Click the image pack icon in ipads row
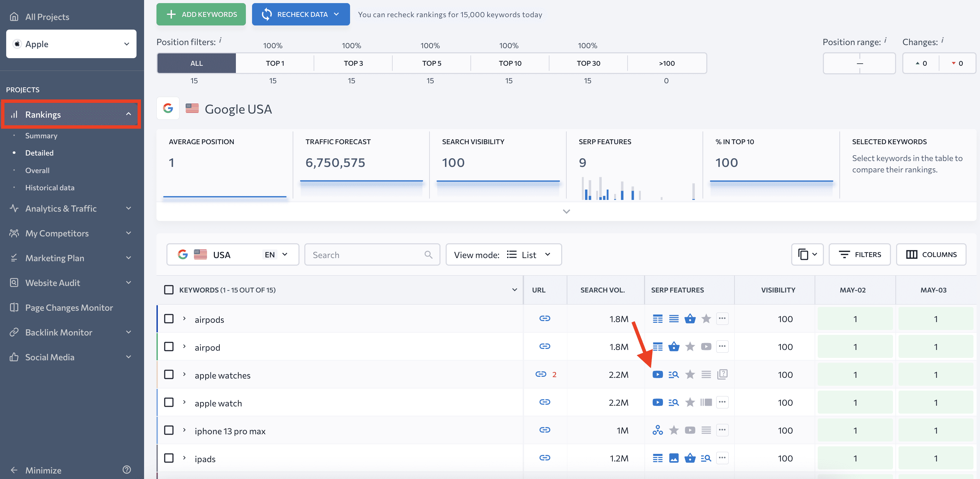 (673, 458)
